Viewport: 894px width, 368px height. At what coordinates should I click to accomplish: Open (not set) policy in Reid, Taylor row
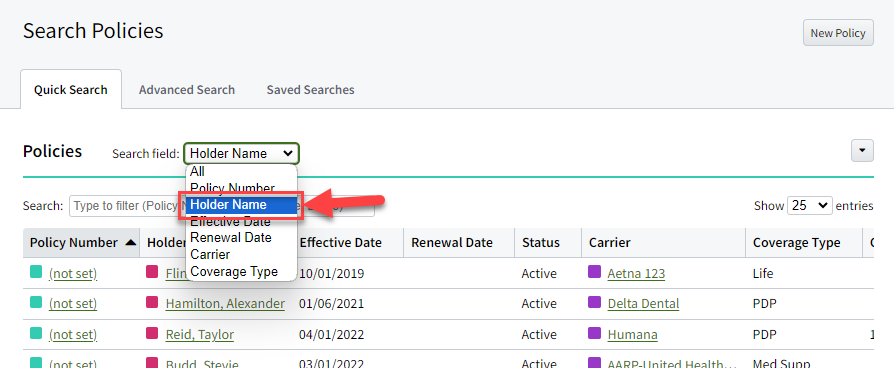73,334
